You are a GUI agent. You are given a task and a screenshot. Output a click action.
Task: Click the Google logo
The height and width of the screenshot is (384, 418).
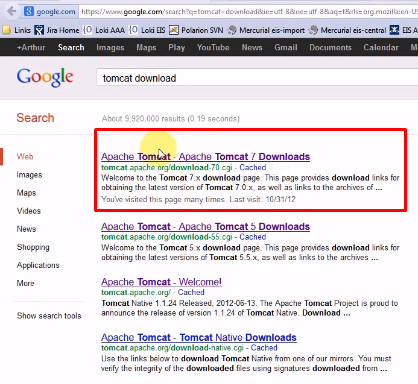(45, 77)
